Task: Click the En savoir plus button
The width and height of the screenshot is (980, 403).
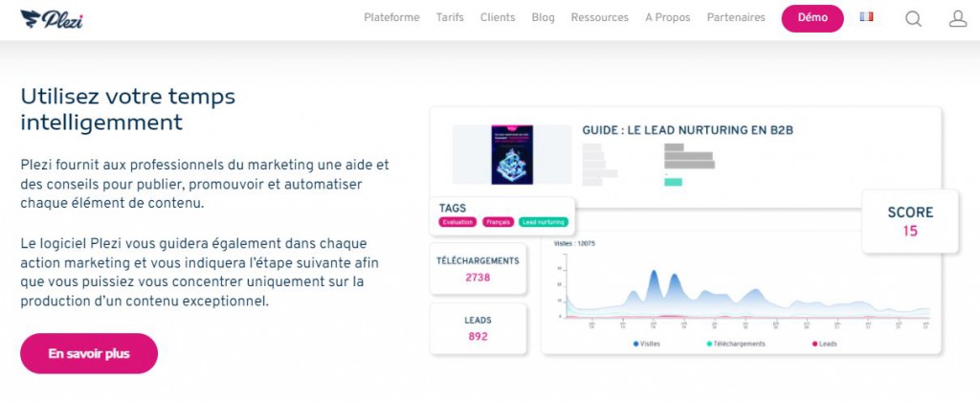Action: pos(89,353)
